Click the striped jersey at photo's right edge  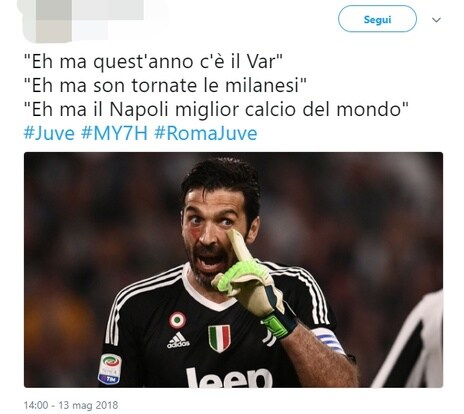[x=412, y=342]
